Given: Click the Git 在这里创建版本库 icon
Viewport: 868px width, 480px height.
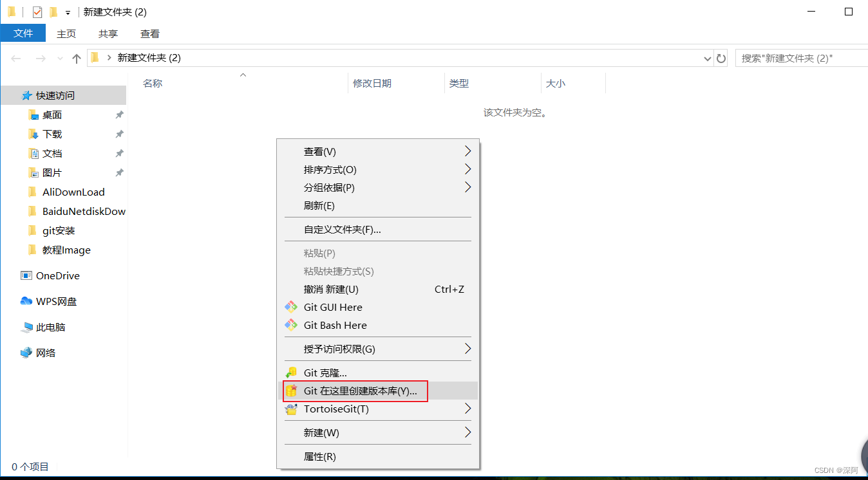Looking at the screenshot, I should 291,391.
